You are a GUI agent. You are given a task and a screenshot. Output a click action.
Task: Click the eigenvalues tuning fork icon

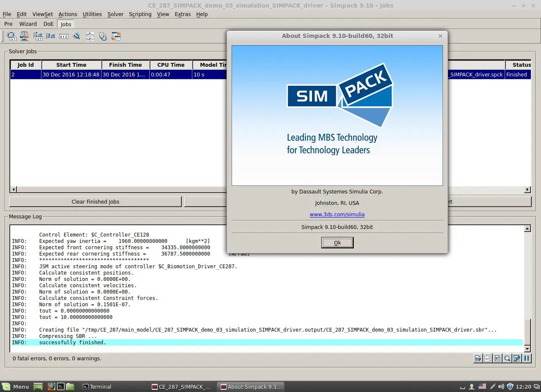77,36
